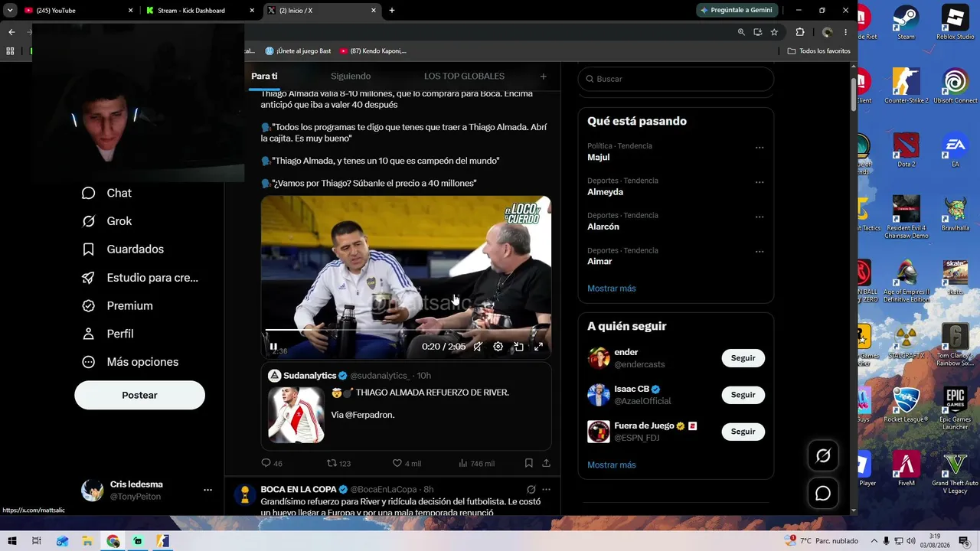Open Roblox Studio desktop shortcut

point(955,24)
